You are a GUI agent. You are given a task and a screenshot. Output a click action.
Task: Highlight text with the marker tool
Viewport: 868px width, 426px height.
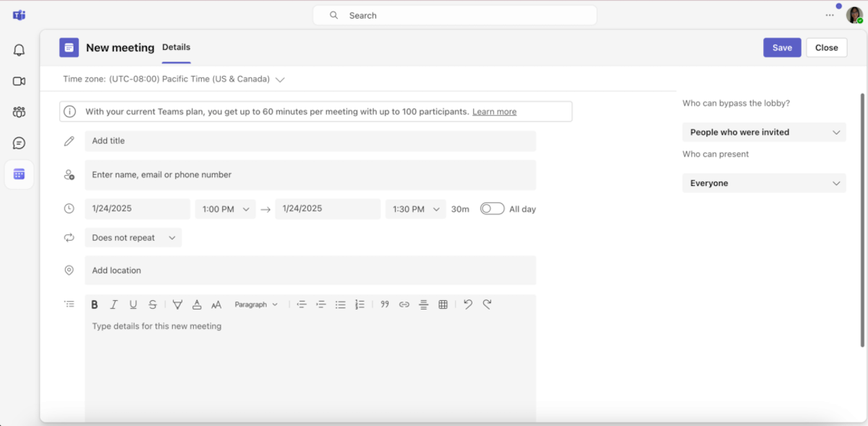point(177,304)
